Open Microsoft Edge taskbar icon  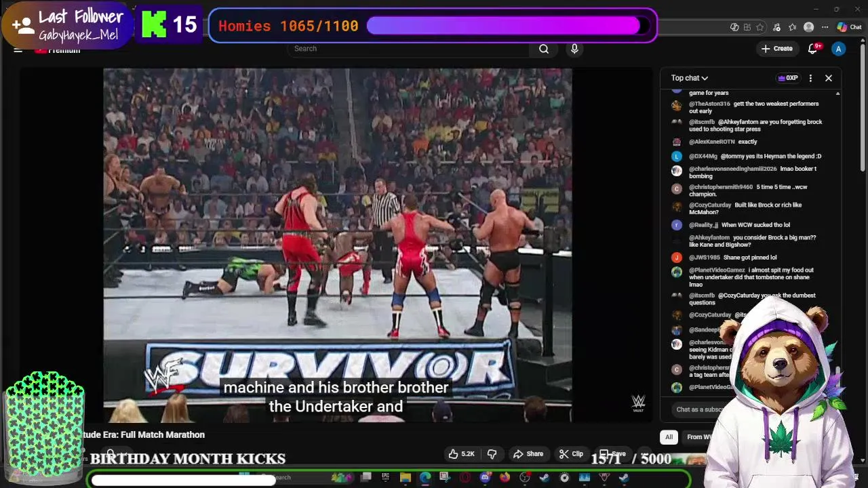[x=425, y=478]
